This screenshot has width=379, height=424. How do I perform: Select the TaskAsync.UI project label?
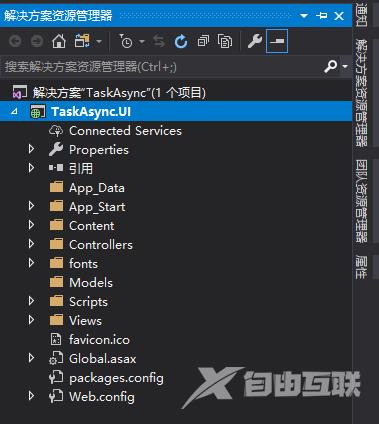point(91,112)
